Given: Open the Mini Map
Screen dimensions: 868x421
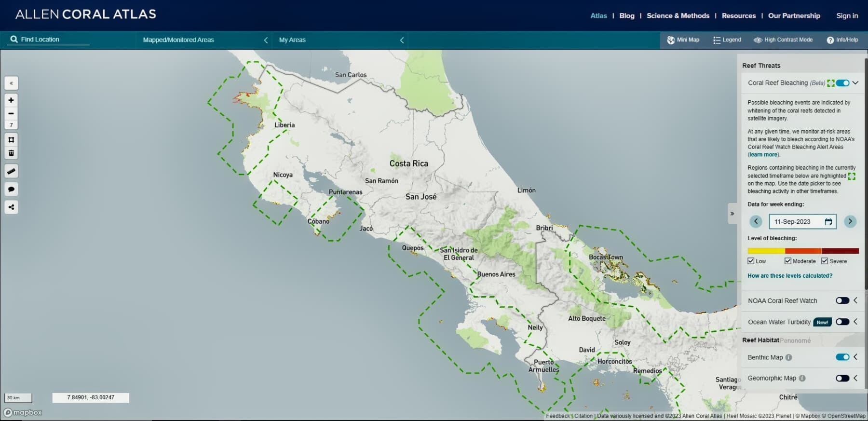Looking at the screenshot, I should tap(683, 40).
